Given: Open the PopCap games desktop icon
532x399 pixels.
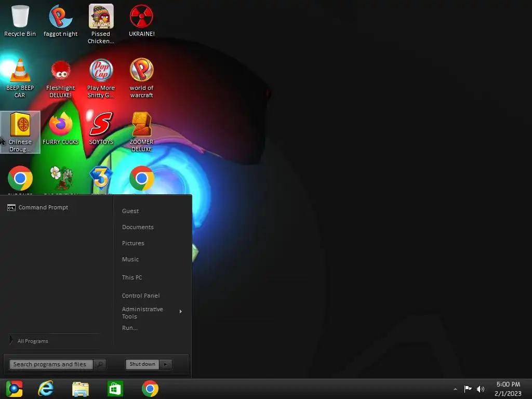Looking at the screenshot, I should 101,78.
